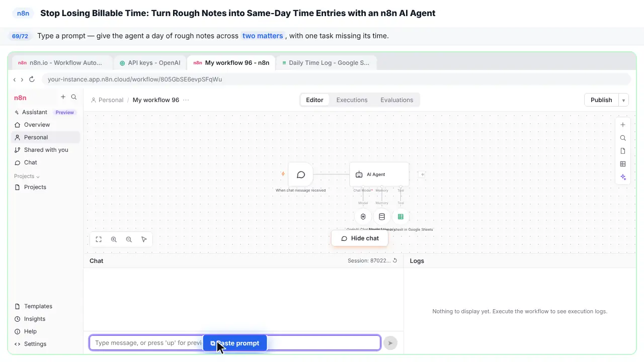Click the pointer mode icon in canvas controls
The height and width of the screenshot is (362, 644).
[x=144, y=239]
